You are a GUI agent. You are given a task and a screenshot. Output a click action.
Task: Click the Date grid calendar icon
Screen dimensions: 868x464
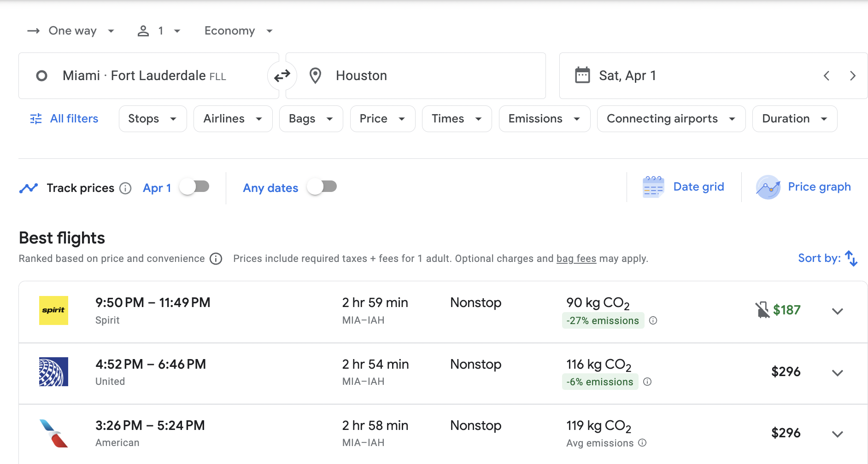(653, 187)
